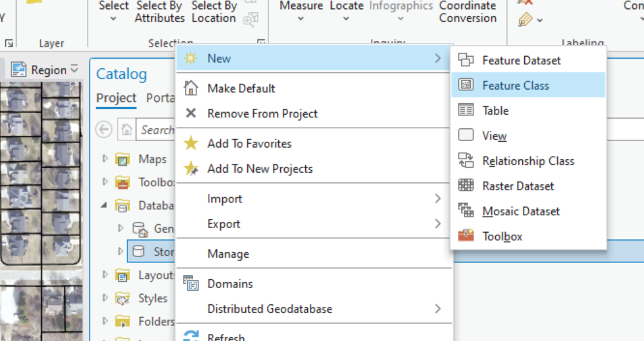Viewport: 644px width, 341px height.
Task: Click the Make Default home icon
Action: click(x=191, y=88)
